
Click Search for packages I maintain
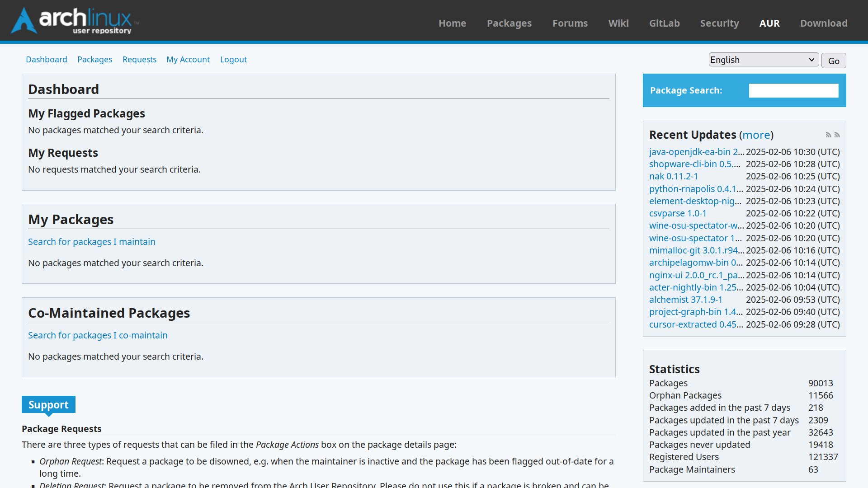click(x=92, y=242)
